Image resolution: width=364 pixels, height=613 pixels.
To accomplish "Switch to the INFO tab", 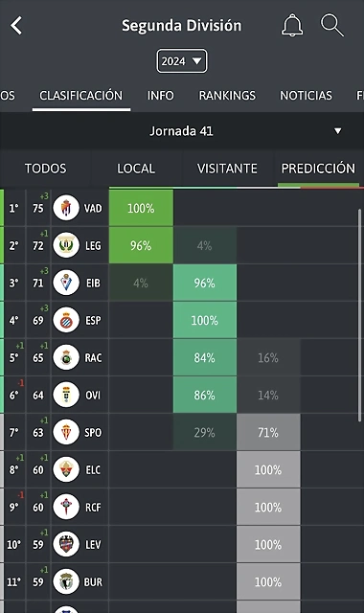I will click(160, 96).
